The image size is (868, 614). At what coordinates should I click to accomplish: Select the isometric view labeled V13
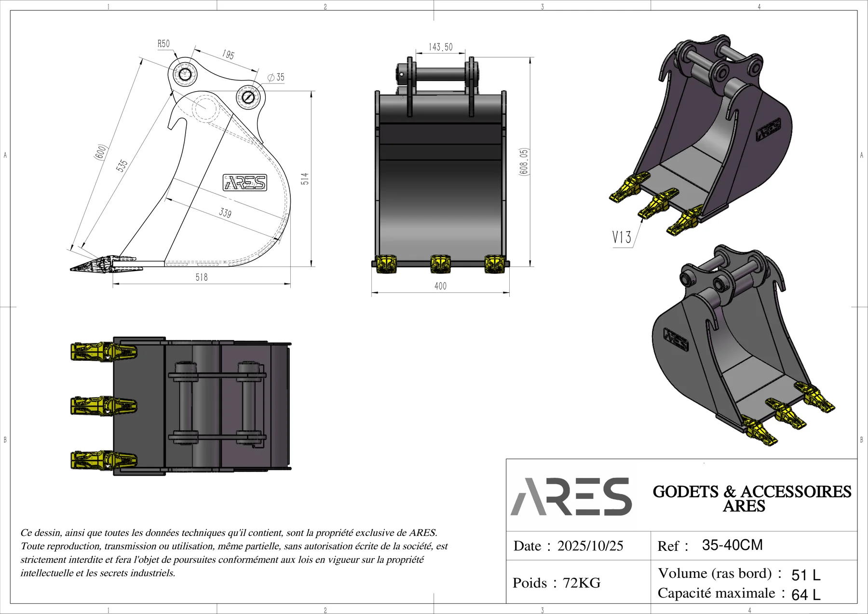click(700, 135)
